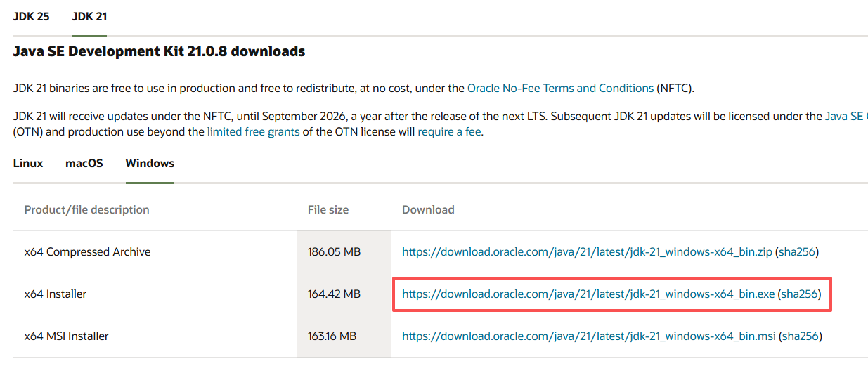This screenshot has width=868, height=373.
Task: Click the 164.42 MB file size cell
Action: [334, 294]
